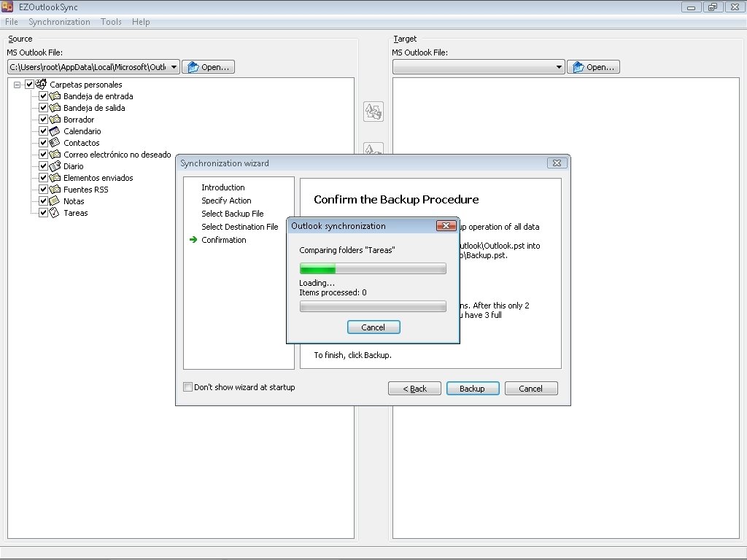Viewport: 747px width, 560px height.
Task: Click the Source Open... button
Action: point(208,67)
